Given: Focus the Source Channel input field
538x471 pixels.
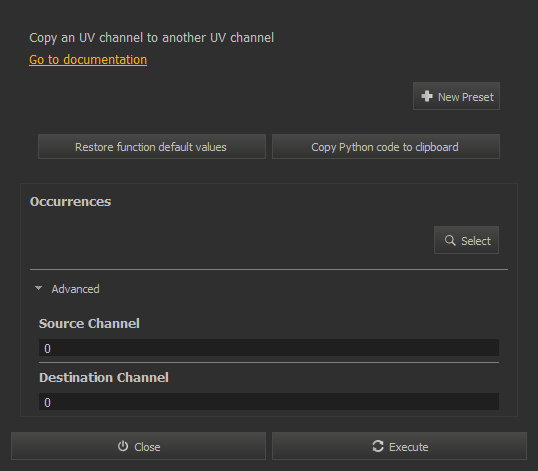Looking at the screenshot, I should coord(269,348).
